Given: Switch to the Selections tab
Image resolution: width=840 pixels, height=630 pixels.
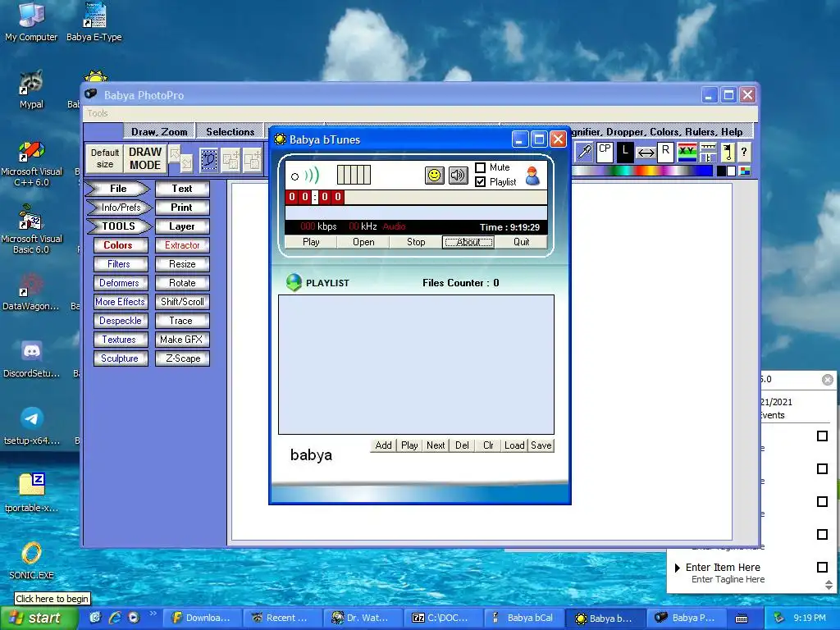Looking at the screenshot, I should (231, 132).
